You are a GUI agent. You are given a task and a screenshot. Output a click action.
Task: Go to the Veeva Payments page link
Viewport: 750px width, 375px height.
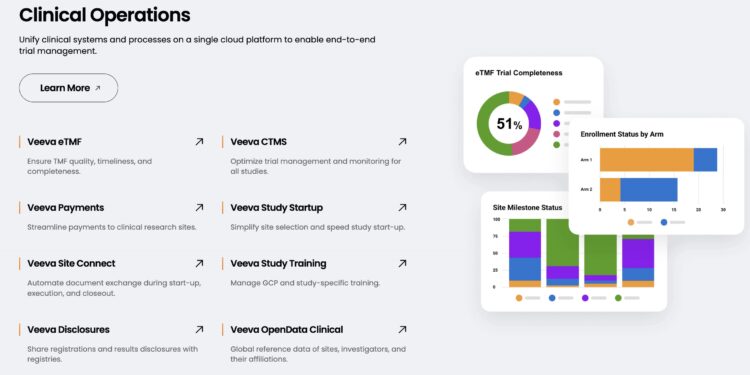66,208
